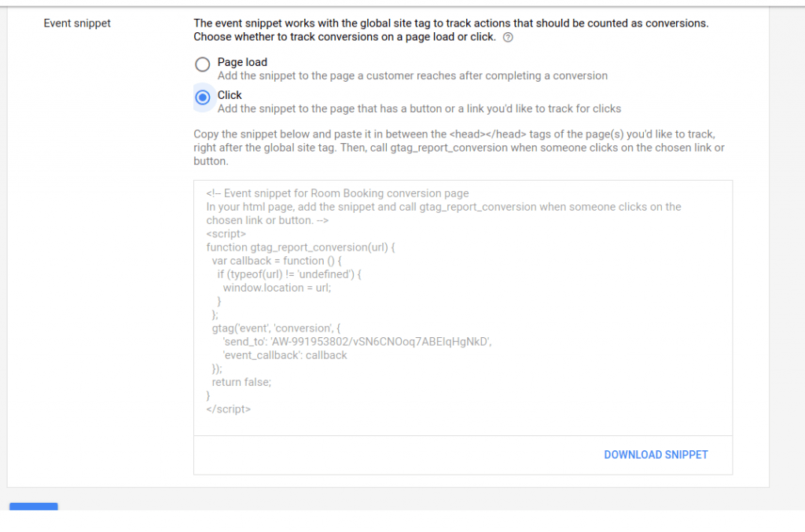Click the opening script tag in the snippet
Screen dimensions: 805x532
(226, 233)
